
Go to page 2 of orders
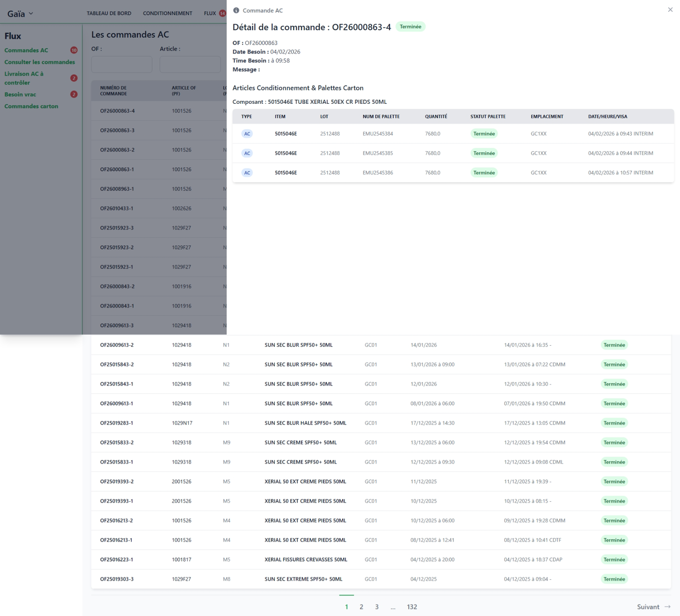pyautogui.click(x=361, y=607)
